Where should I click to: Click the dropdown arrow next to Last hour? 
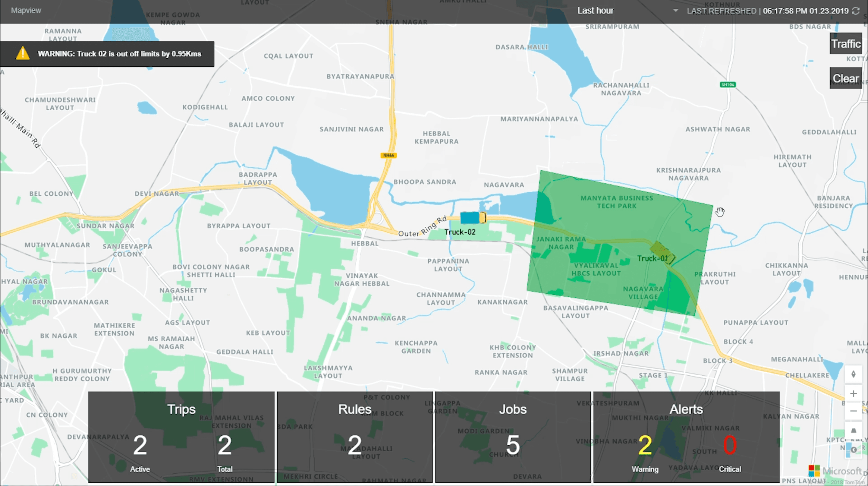675,11
